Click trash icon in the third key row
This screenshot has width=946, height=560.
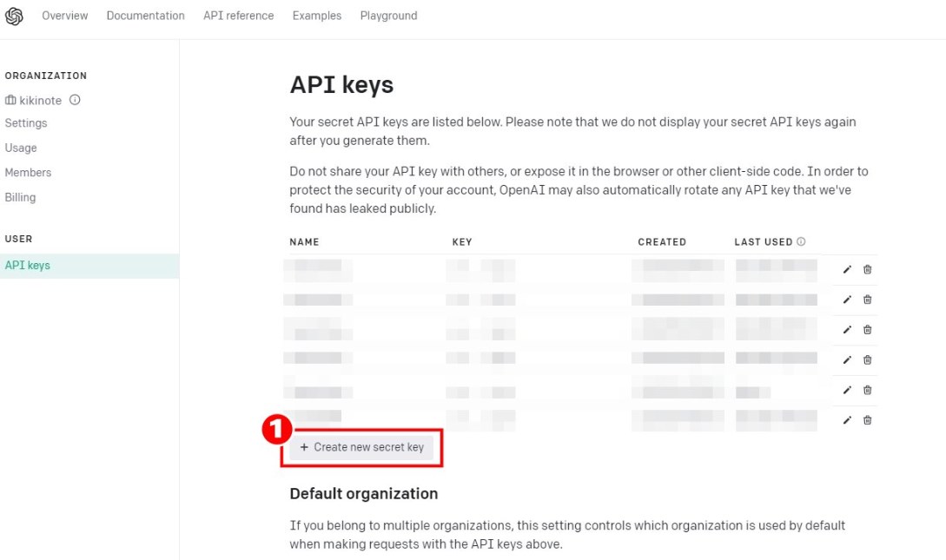pos(867,330)
